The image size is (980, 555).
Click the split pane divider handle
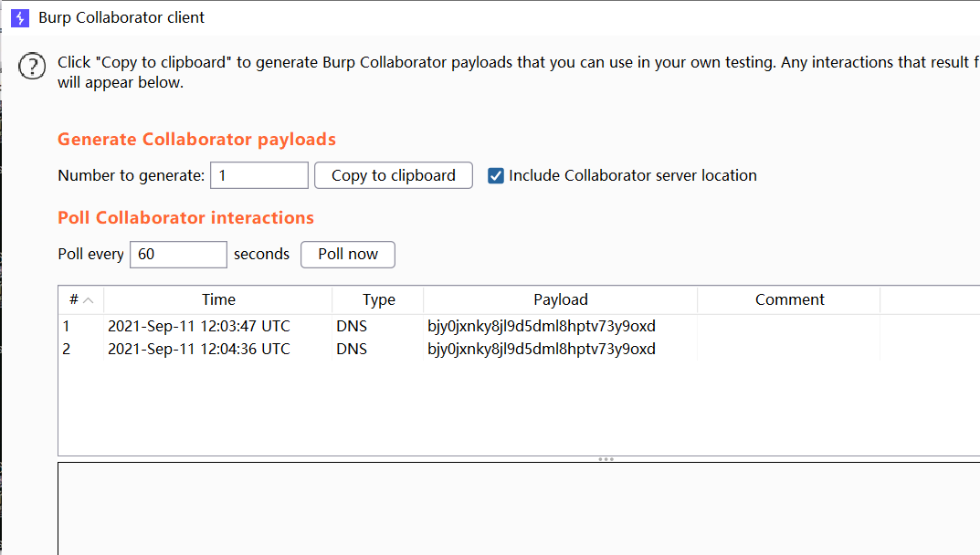point(606,459)
